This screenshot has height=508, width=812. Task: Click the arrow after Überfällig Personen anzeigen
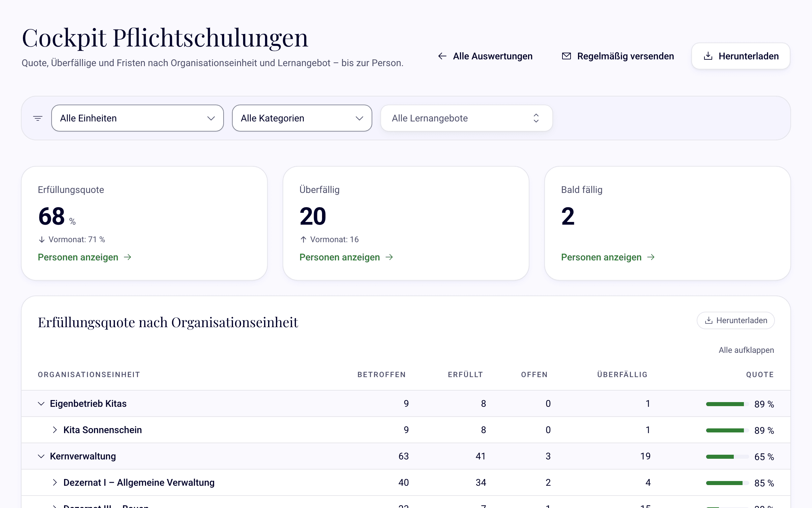[389, 257]
